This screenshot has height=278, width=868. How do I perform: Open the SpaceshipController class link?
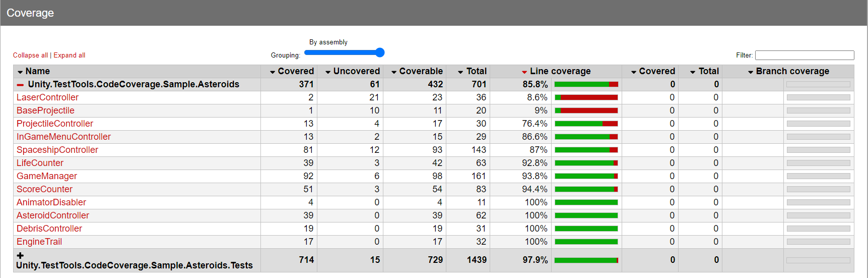57,150
